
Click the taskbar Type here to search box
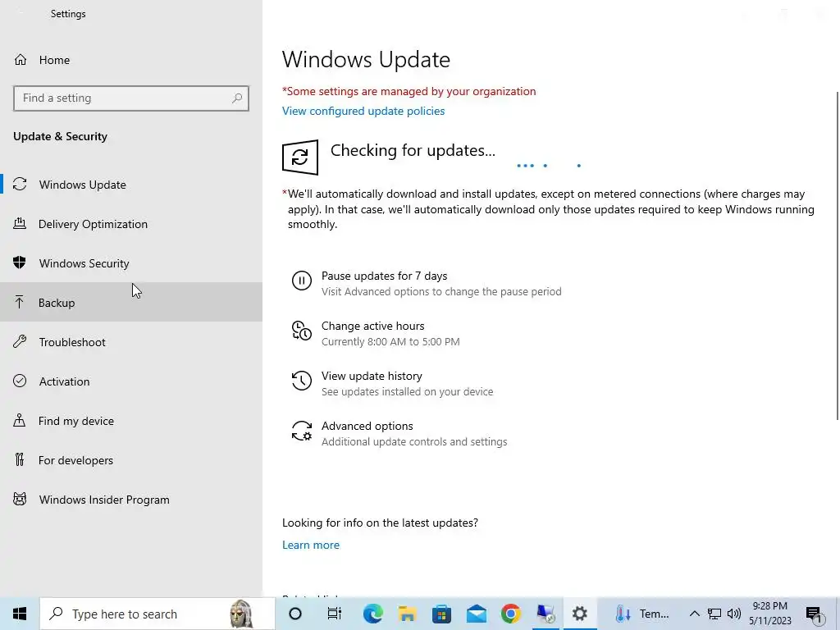pos(157,614)
